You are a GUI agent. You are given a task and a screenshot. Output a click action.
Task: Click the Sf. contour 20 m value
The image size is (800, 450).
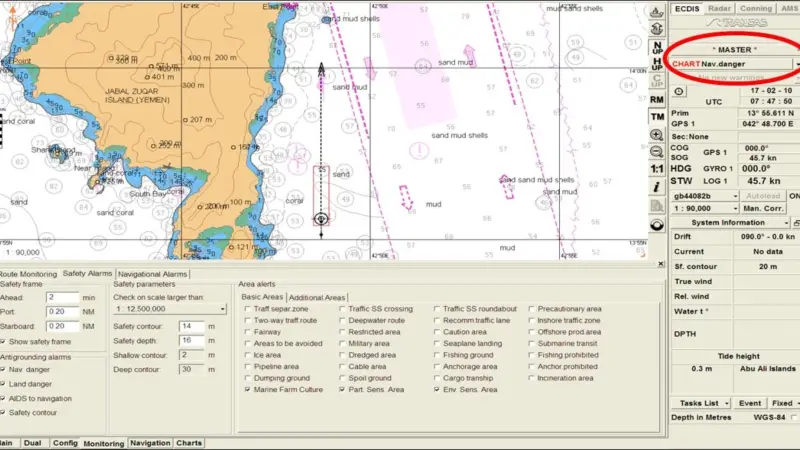click(x=767, y=266)
